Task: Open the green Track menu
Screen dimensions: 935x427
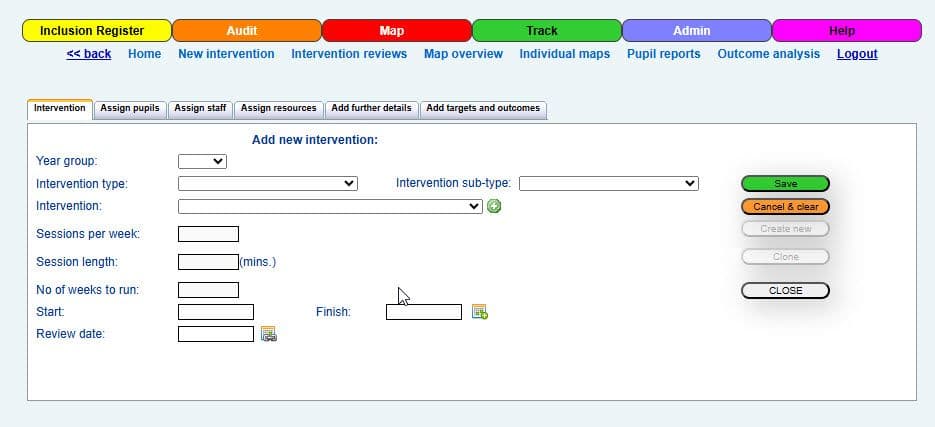Action: (x=547, y=31)
